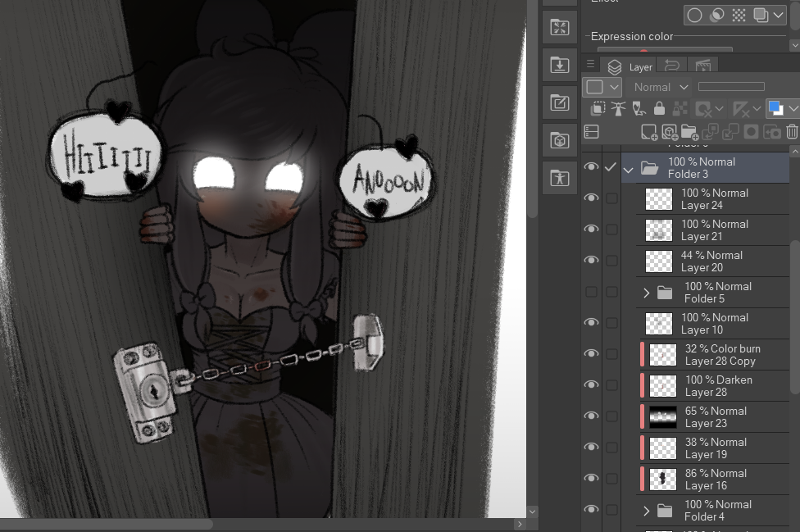The height and width of the screenshot is (532, 800).
Task: Hide Layer 24 with its eye icon
Action: 591,198
